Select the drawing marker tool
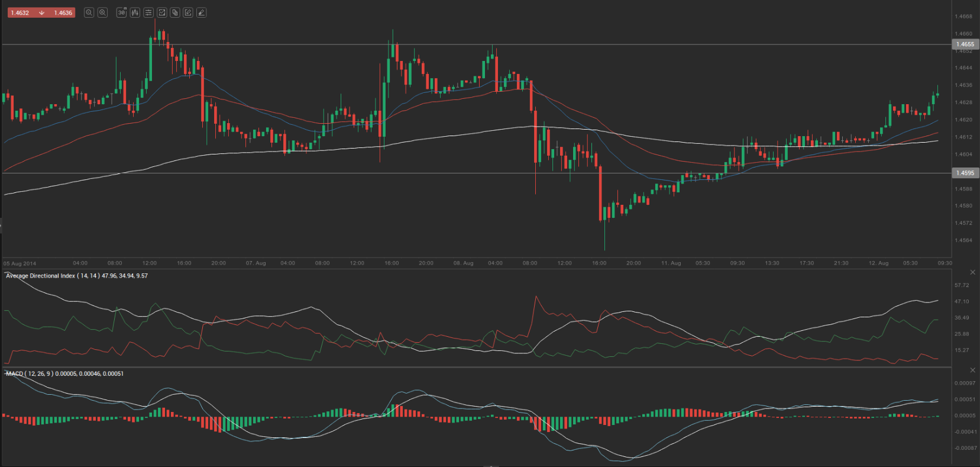 point(202,12)
